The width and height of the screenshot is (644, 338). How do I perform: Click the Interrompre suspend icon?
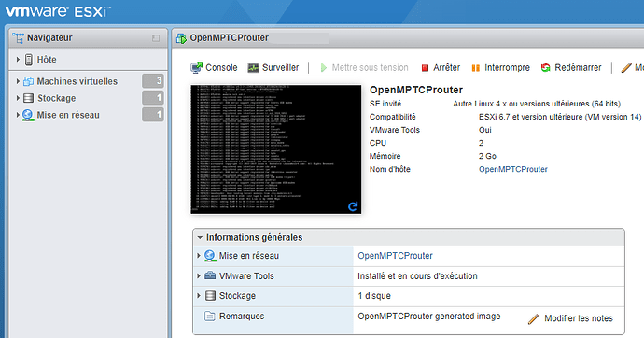point(476,68)
